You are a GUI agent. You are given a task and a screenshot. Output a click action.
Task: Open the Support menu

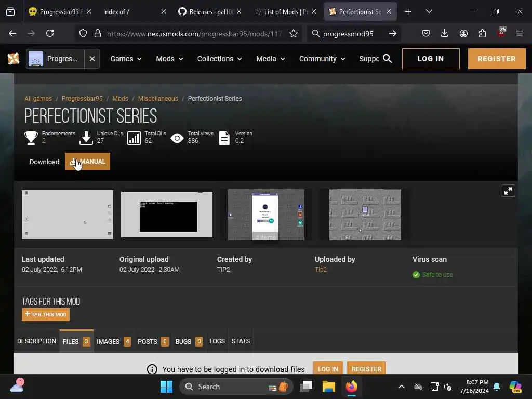[369, 59]
